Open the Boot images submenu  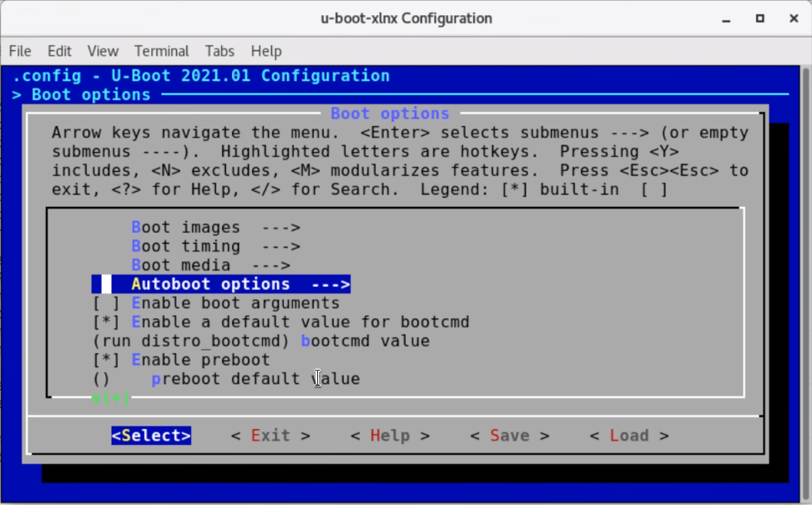point(215,227)
